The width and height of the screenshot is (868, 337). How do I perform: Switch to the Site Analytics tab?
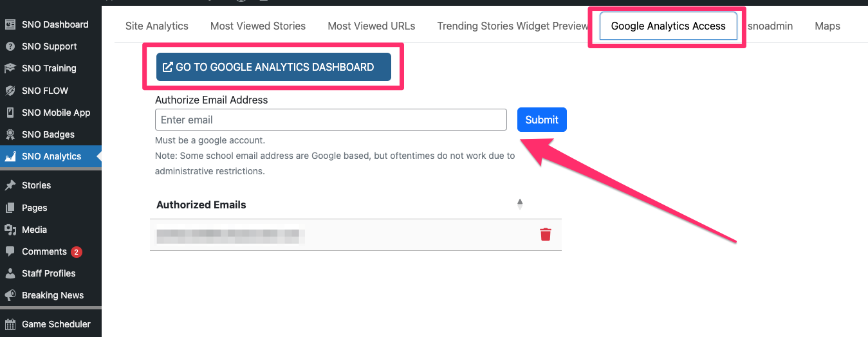coord(157,26)
